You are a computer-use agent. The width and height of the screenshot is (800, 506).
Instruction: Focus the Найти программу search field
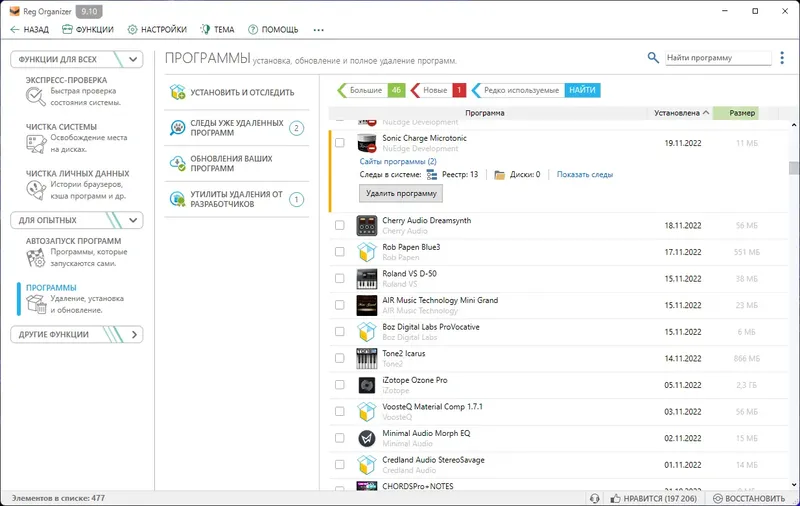(718, 58)
